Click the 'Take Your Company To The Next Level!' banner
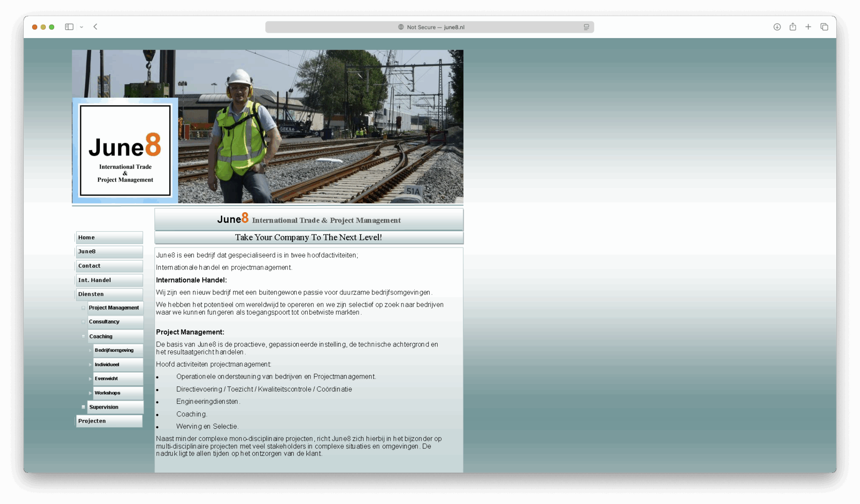Screen dimensions: 860x504 tap(309, 238)
